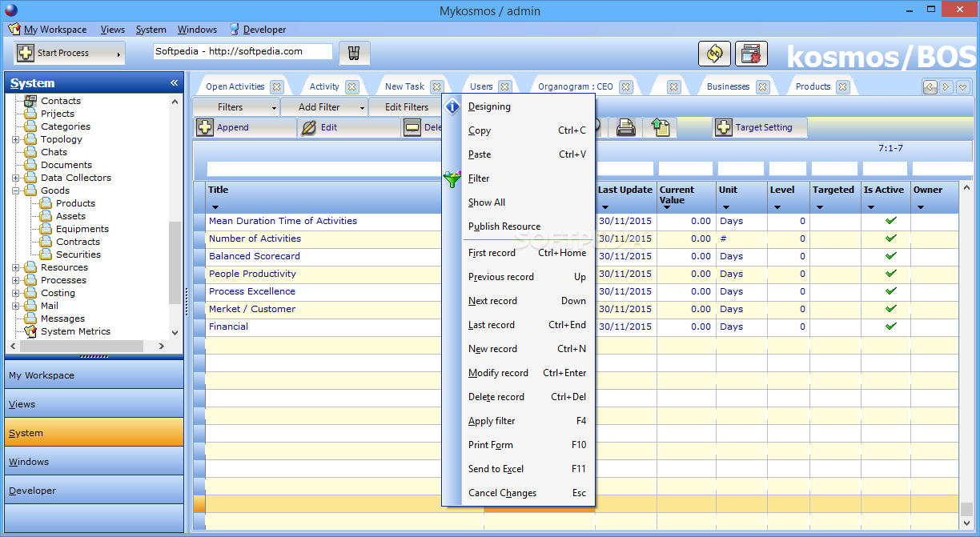This screenshot has width=980, height=537.
Task: Click the Windows panel button in the sidebar
Action: (x=94, y=462)
